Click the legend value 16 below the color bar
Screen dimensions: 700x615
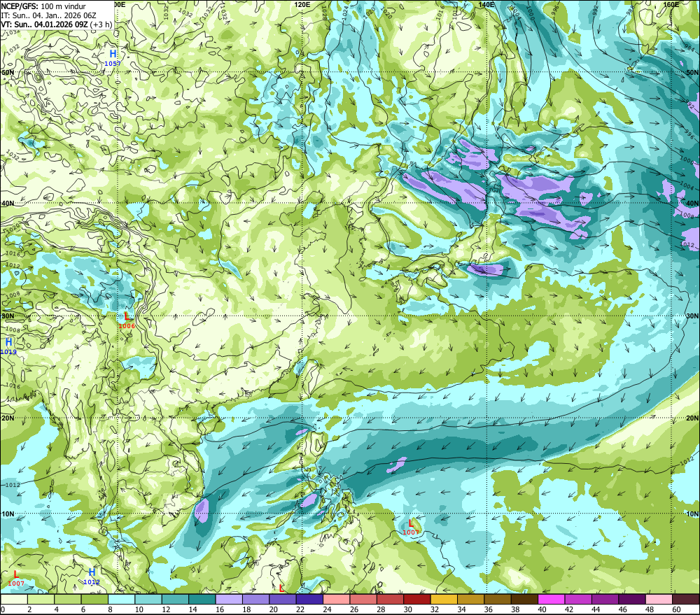(220, 609)
